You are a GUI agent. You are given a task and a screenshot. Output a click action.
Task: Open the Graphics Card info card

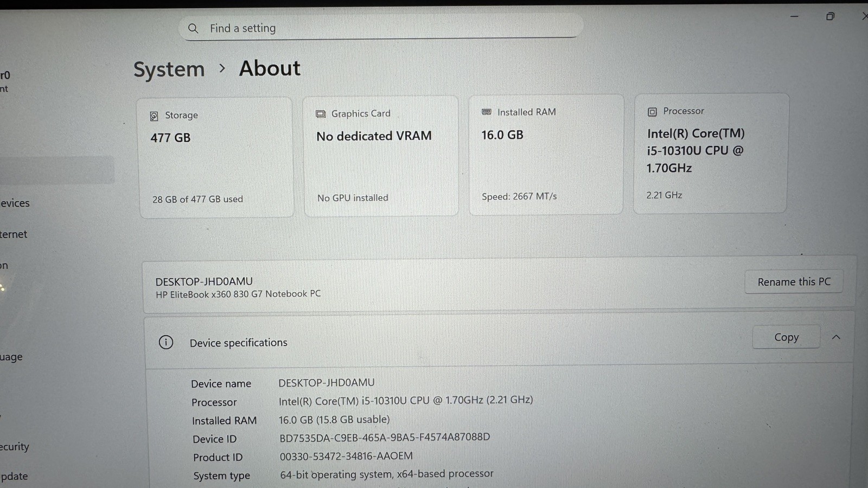click(x=381, y=156)
